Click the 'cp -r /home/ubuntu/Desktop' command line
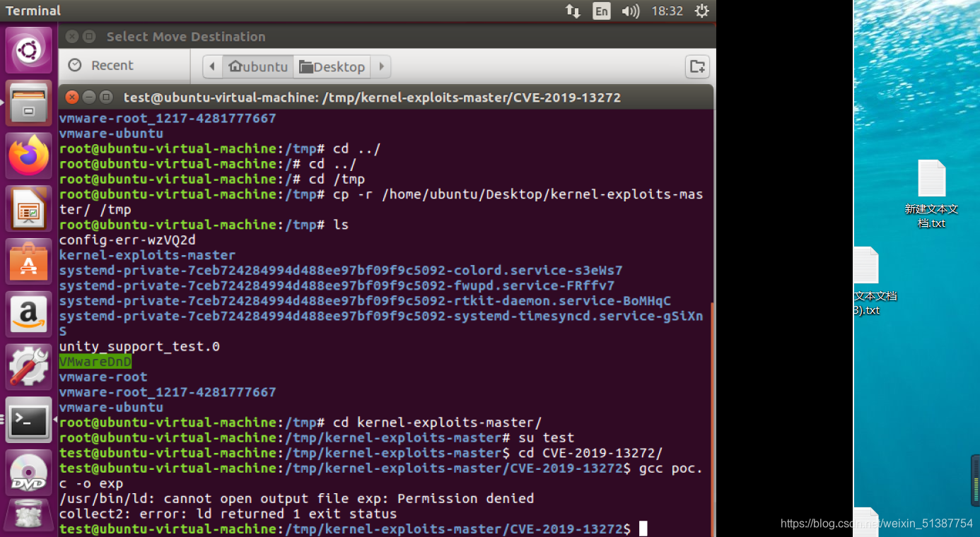 tap(381, 202)
